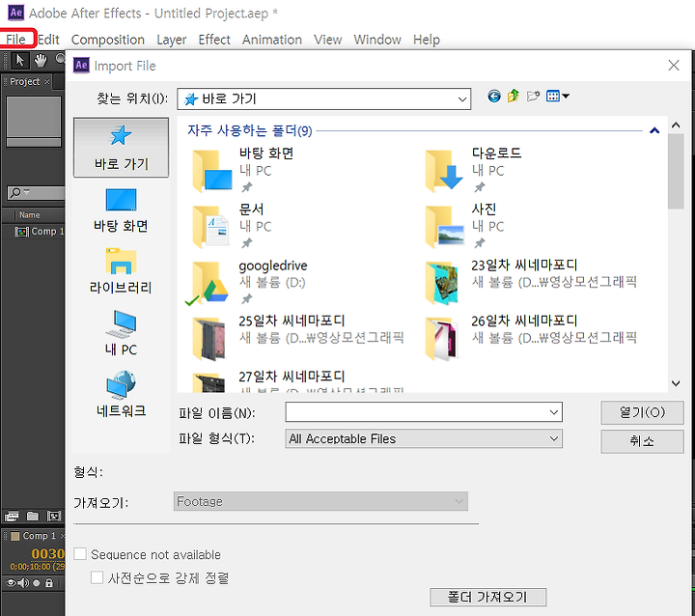Select the 26일차 씨네마포디 folder
Image resolution: width=695 pixels, height=616 pixels.
[x=531, y=338]
